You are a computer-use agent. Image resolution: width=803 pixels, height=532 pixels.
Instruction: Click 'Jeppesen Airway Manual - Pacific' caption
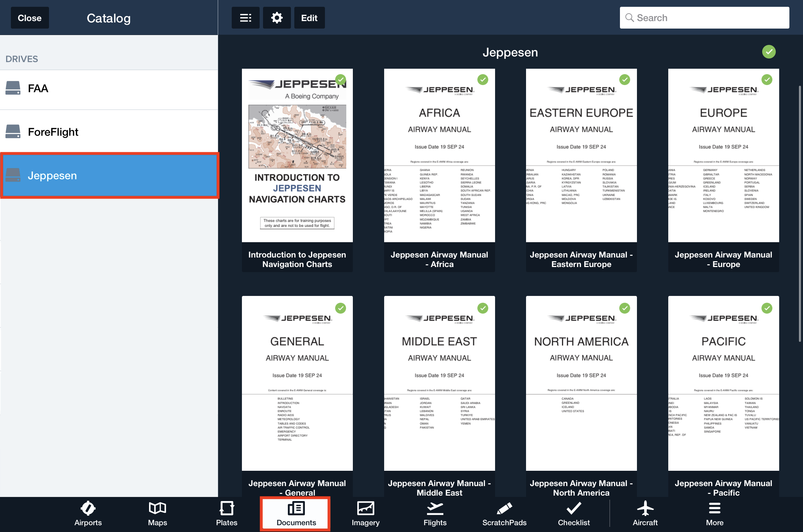[723, 488]
